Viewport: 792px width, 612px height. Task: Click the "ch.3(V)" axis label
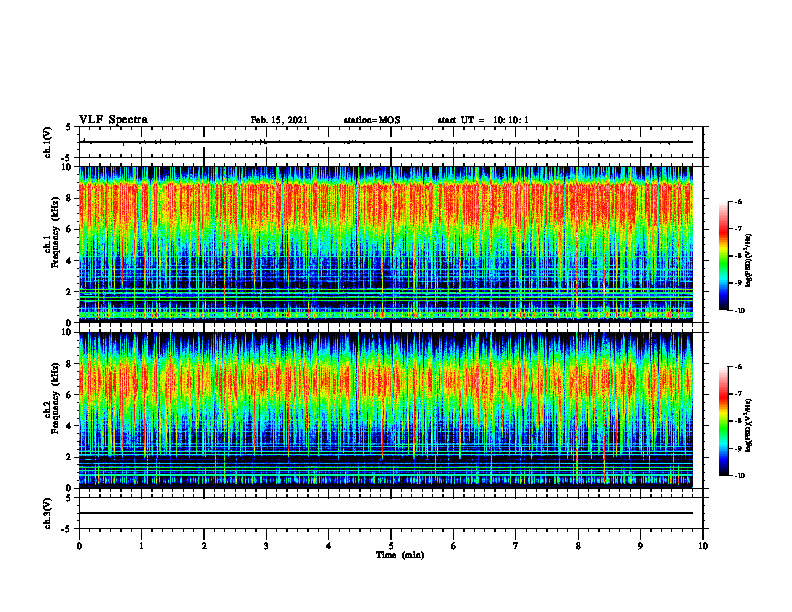pos(47,513)
